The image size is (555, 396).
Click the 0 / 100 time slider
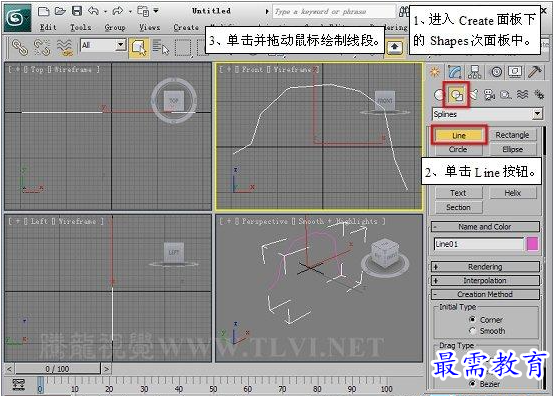click(57, 369)
